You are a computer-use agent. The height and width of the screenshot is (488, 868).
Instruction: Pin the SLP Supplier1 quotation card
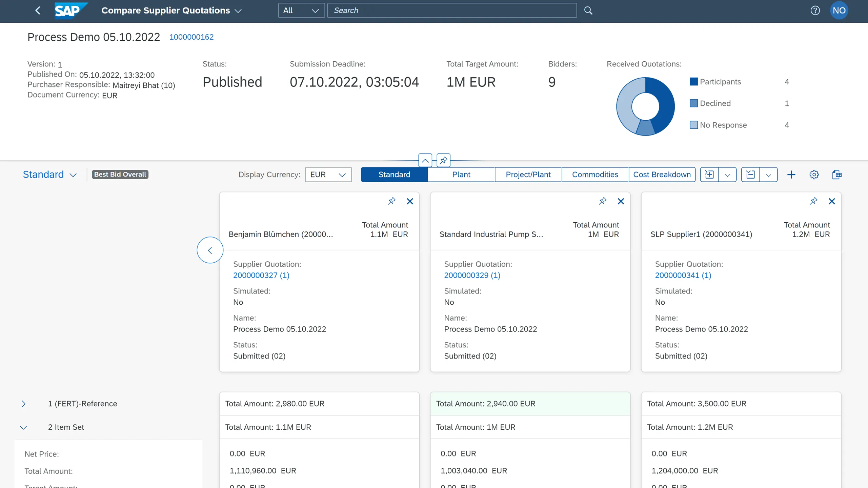tap(813, 201)
